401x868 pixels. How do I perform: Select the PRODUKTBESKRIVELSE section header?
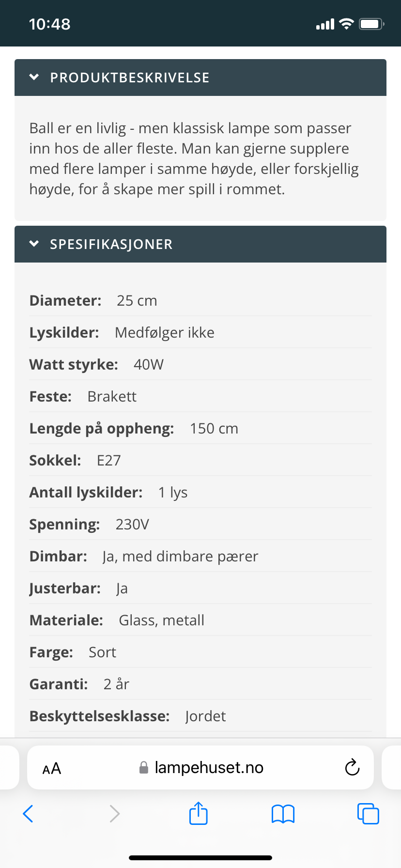[x=130, y=77]
